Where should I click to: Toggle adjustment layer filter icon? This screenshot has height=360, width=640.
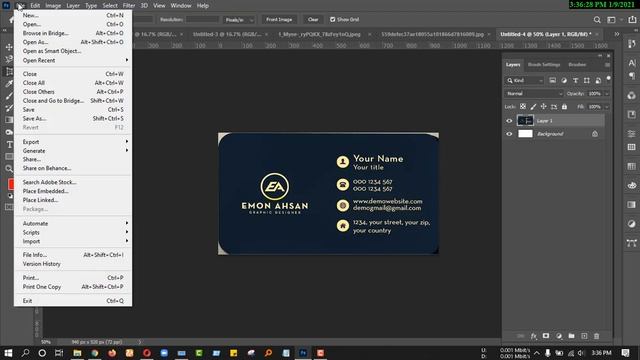coord(564,80)
